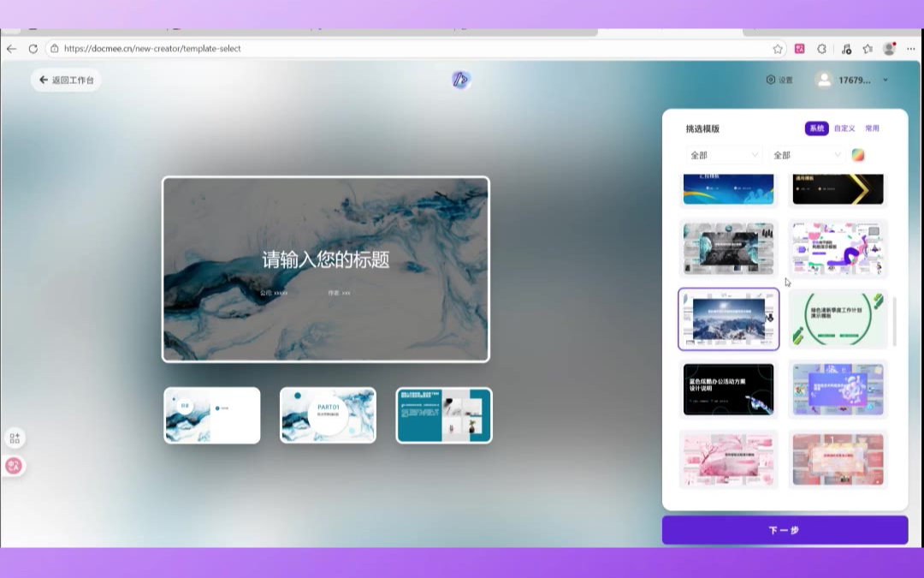The image size is (924, 578).
Task: Switch to the 自定义 templates tab
Action: click(844, 128)
